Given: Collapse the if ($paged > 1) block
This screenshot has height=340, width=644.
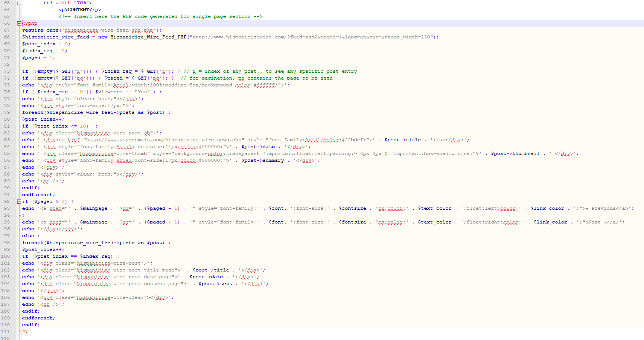Looking at the screenshot, I should [19, 201].
